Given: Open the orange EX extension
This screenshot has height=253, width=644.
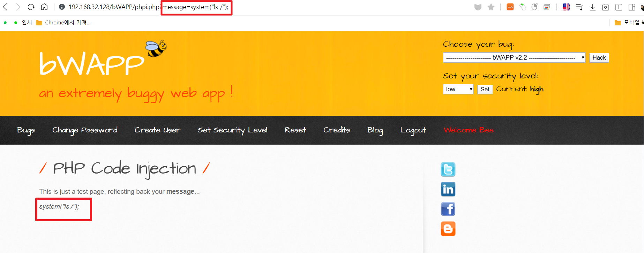Looking at the screenshot, I should (x=510, y=7).
